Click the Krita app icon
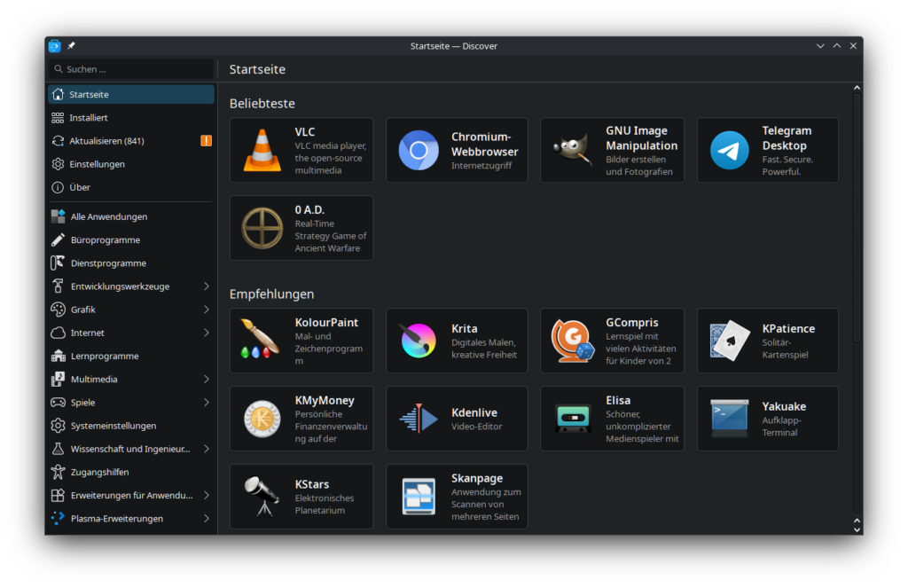 click(419, 341)
